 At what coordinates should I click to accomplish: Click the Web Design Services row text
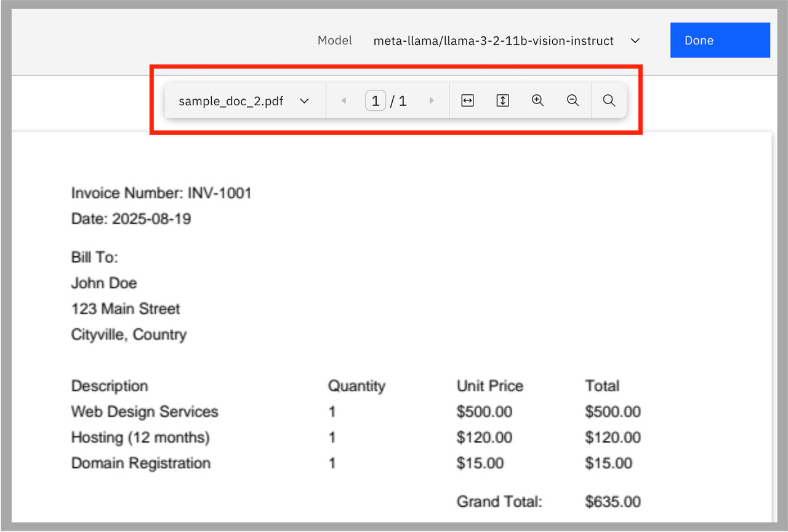point(145,412)
